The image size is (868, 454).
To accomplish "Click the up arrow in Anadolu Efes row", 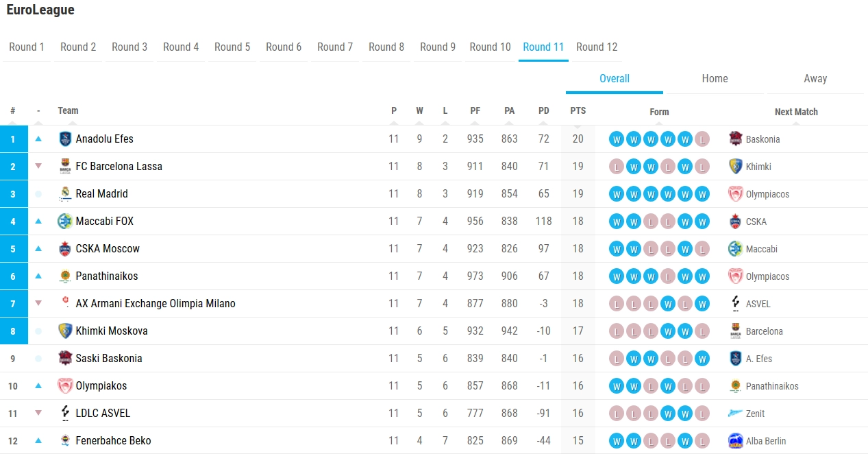I will pos(38,139).
